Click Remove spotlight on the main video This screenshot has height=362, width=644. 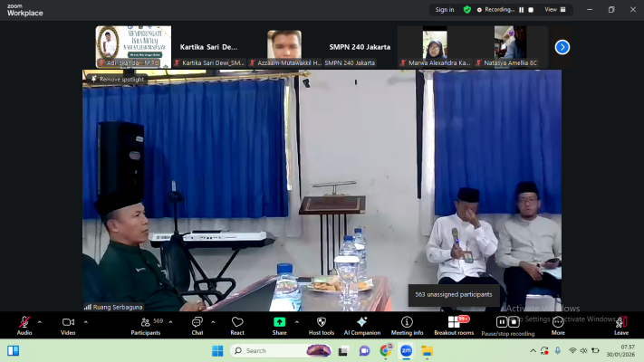tap(117, 79)
